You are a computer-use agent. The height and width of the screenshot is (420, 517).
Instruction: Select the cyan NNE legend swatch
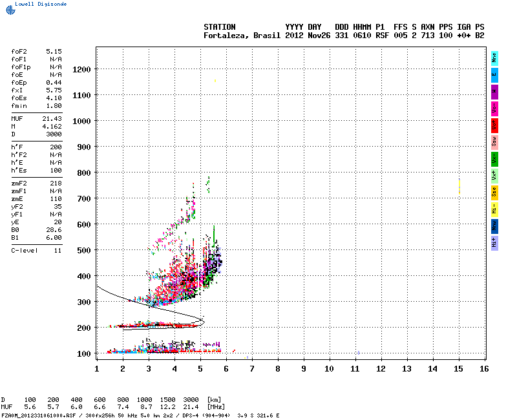(x=494, y=58)
